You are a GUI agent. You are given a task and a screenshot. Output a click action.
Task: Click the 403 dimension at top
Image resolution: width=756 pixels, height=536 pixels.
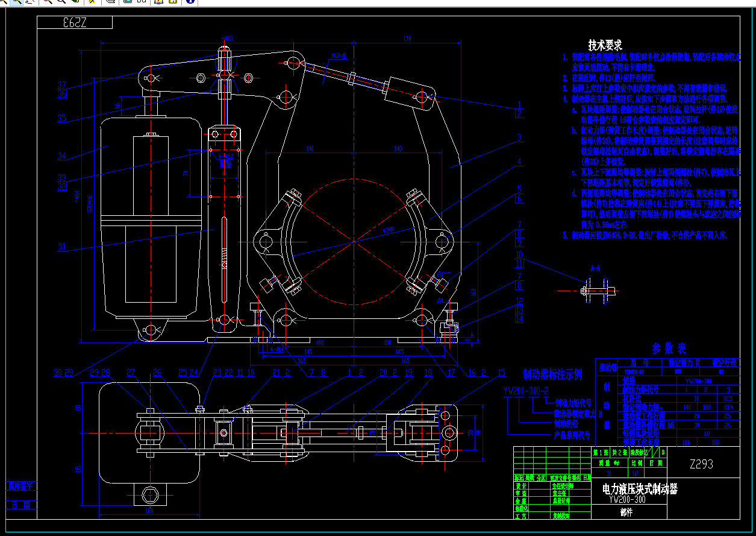point(228,38)
